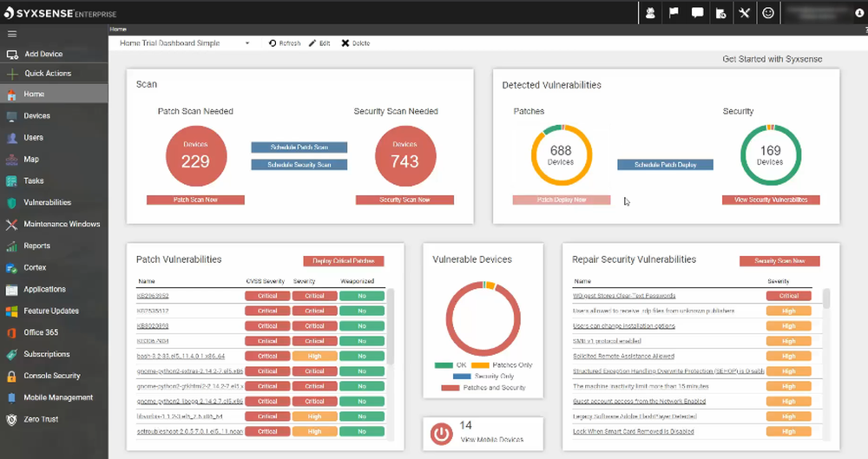Click the Schedule Patch Scan button
868x459 pixels.
point(299,148)
